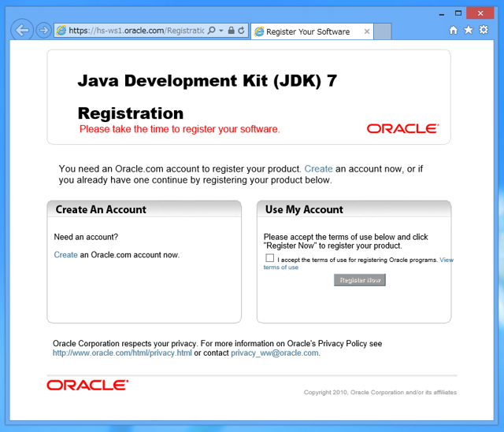Click the security lock icon in address bar

pos(231,31)
